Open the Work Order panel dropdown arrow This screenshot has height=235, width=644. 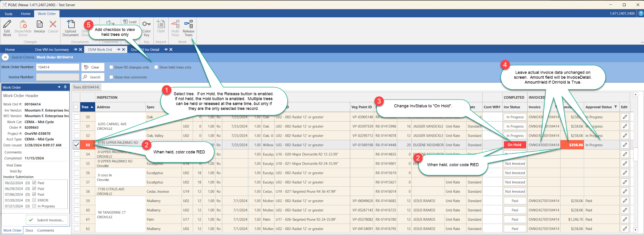59,87
